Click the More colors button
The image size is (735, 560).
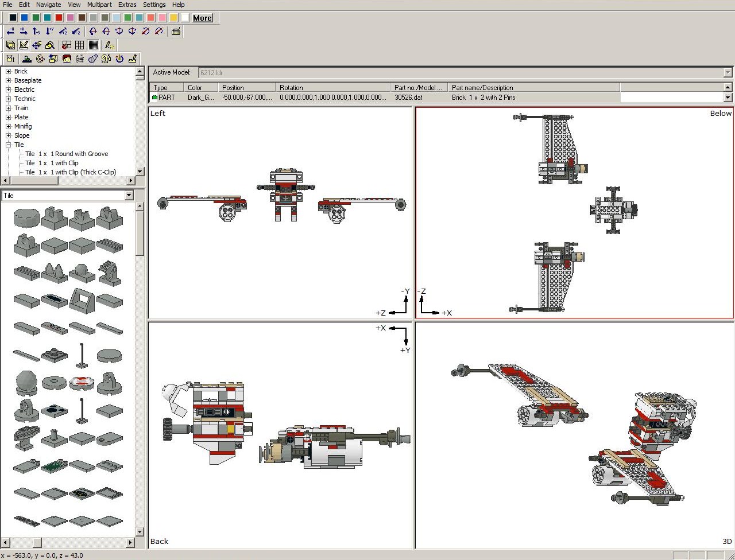(202, 18)
